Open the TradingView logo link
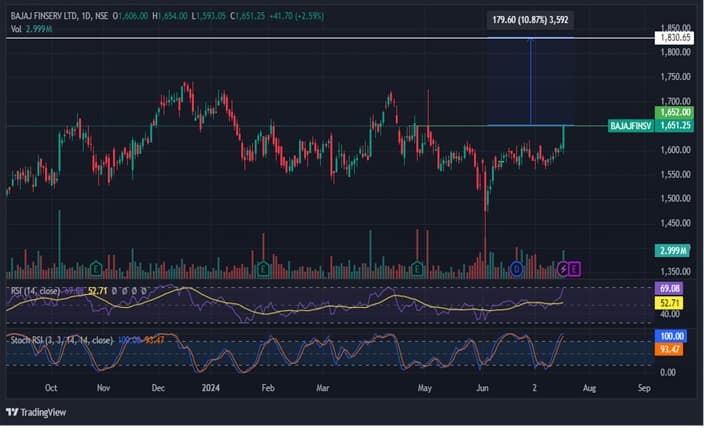This screenshot has width=704, height=442. pos(36,412)
